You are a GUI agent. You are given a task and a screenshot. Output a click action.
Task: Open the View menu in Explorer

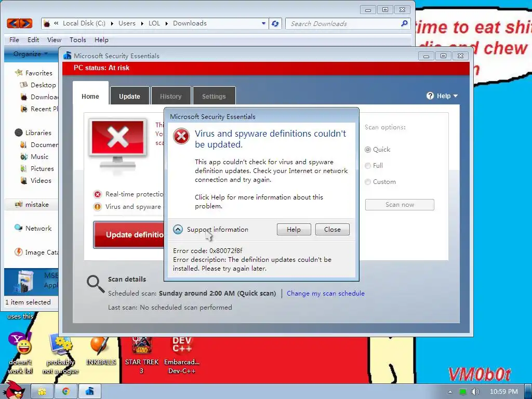[54, 39]
